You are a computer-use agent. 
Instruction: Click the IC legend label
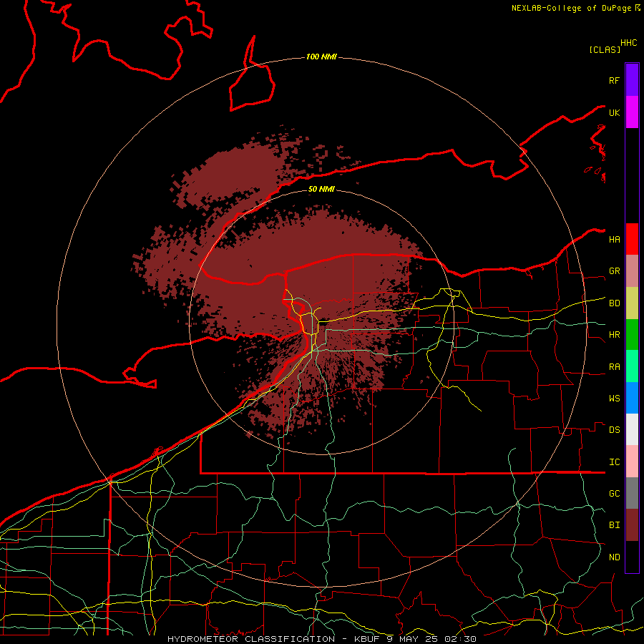pyautogui.click(x=614, y=462)
